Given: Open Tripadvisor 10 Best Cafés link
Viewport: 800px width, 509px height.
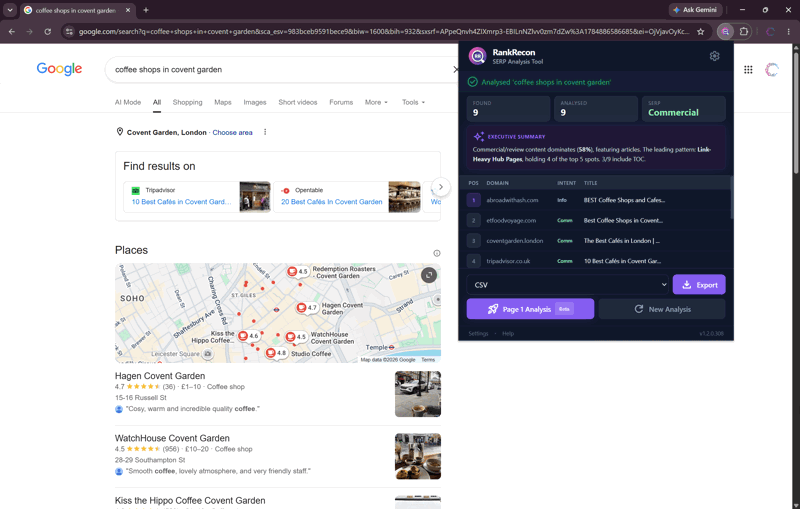Looking at the screenshot, I should [181, 201].
